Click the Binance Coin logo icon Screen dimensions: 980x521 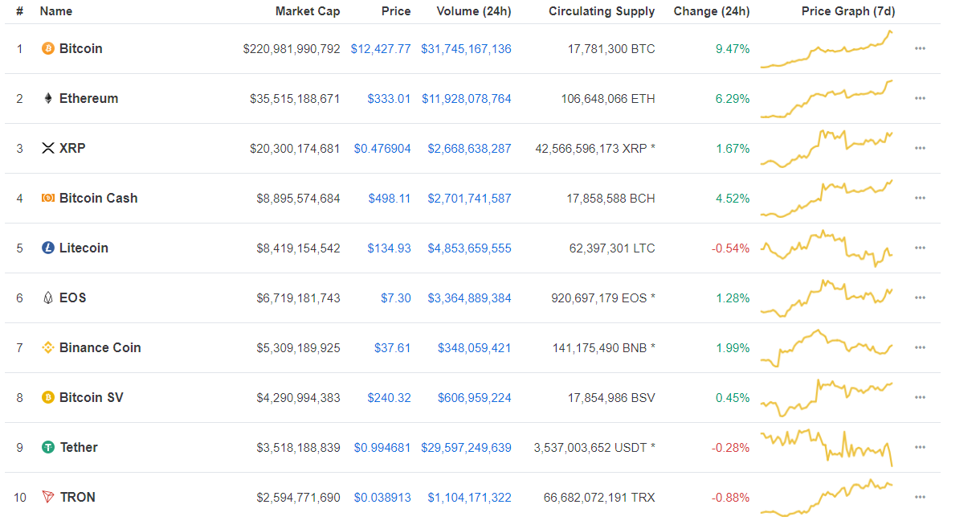(x=48, y=348)
